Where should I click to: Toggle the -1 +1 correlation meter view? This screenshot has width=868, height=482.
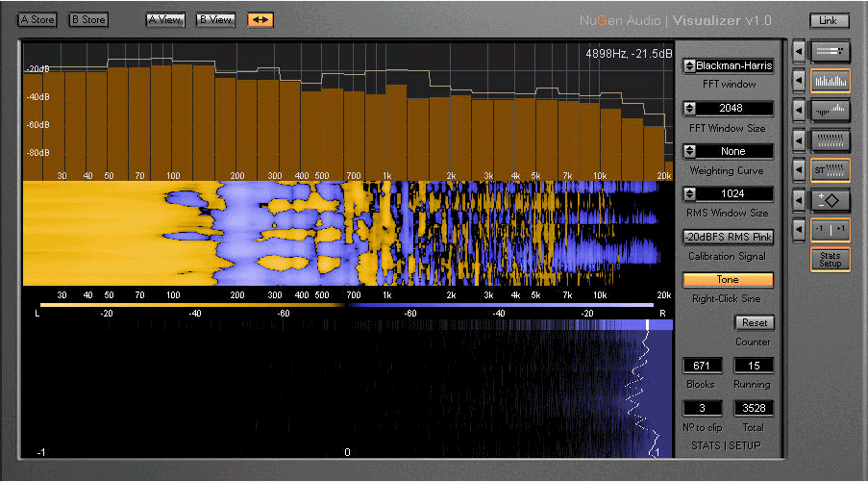pyautogui.click(x=830, y=229)
